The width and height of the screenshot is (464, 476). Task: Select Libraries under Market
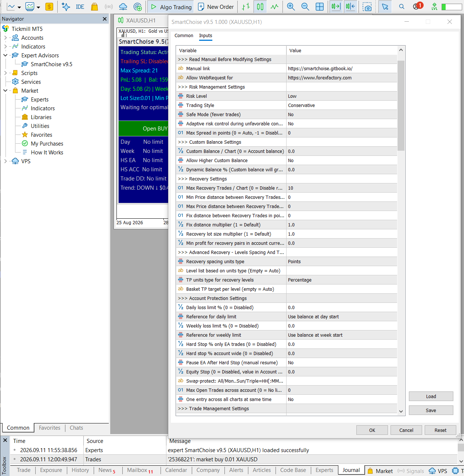[x=41, y=117]
